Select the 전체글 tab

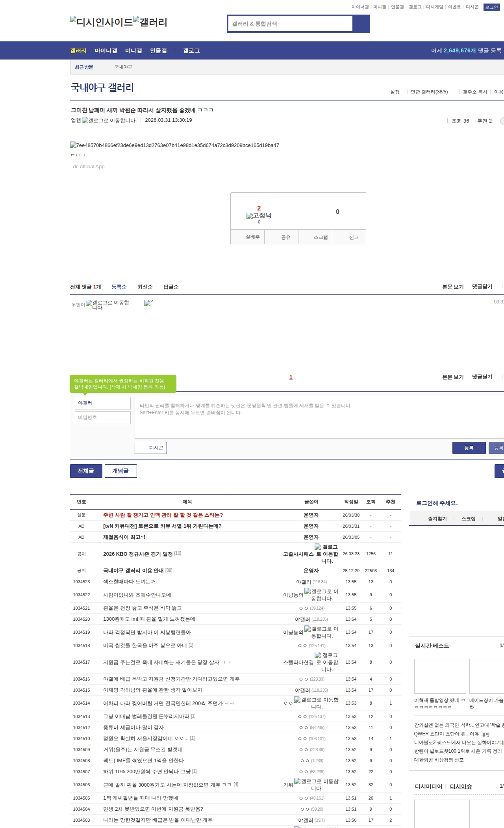point(86,471)
